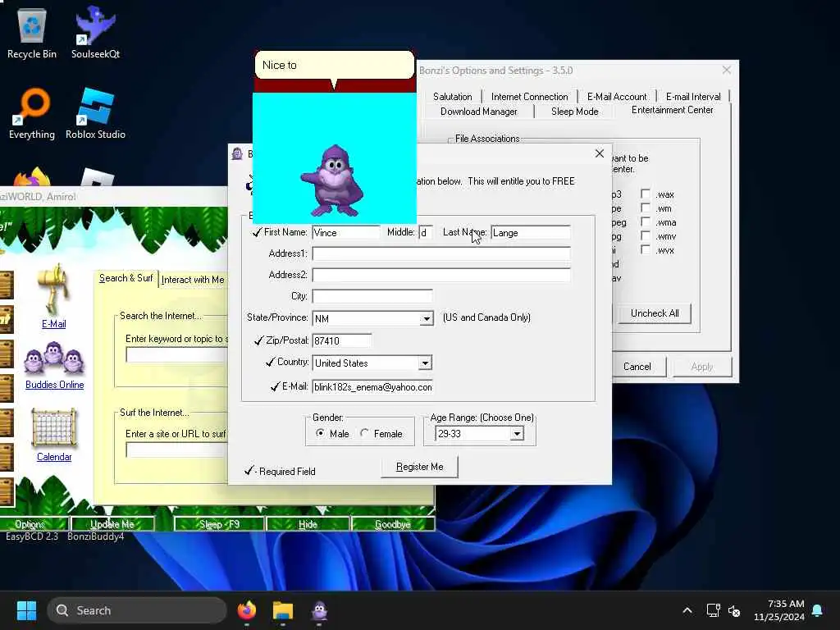Click the surf URL field in BonziWORLD
Screen dimensions: 840x630
click(177, 450)
